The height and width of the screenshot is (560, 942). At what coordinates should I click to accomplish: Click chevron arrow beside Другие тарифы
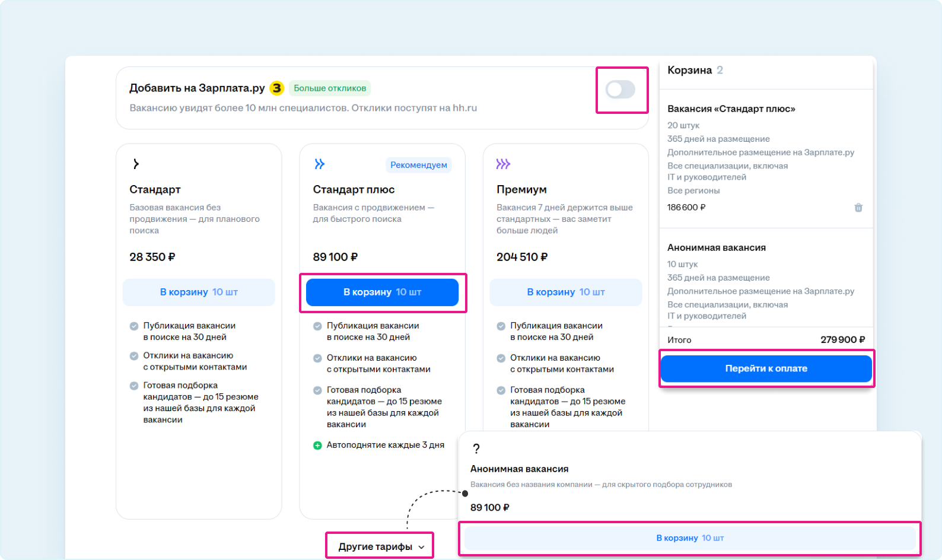pyautogui.click(x=421, y=547)
